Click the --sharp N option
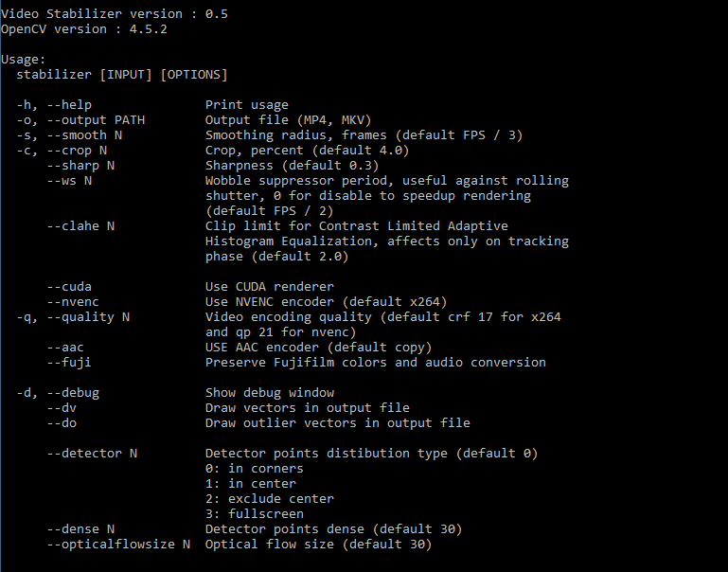 click(80, 166)
